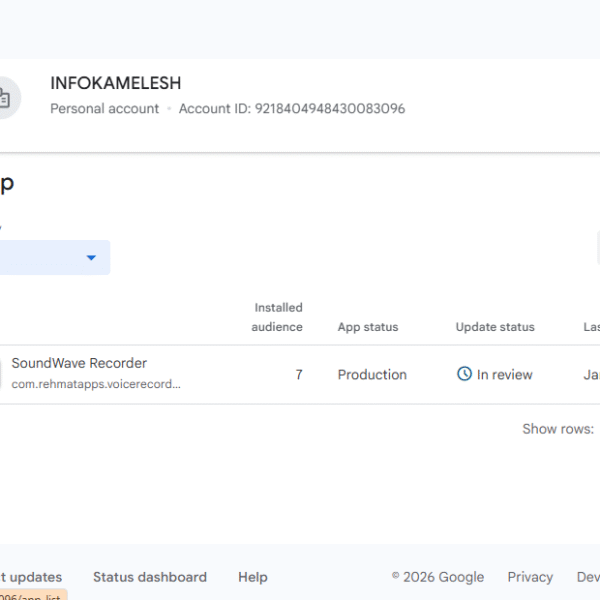Click the installed audience count 7
Viewport: 600px width, 600px height.
click(x=299, y=375)
